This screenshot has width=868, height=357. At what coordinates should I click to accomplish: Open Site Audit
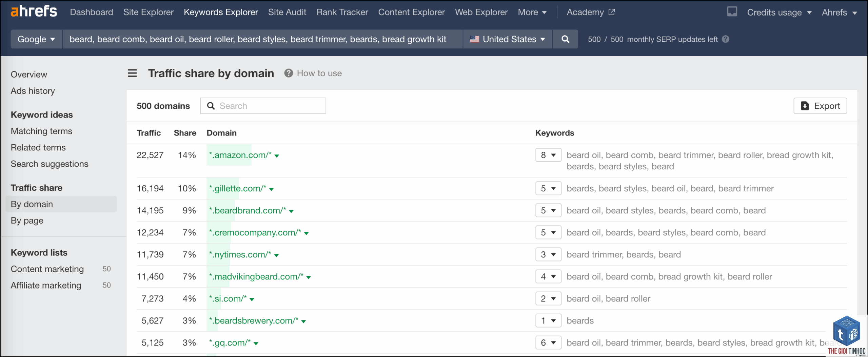(x=287, y=12)
